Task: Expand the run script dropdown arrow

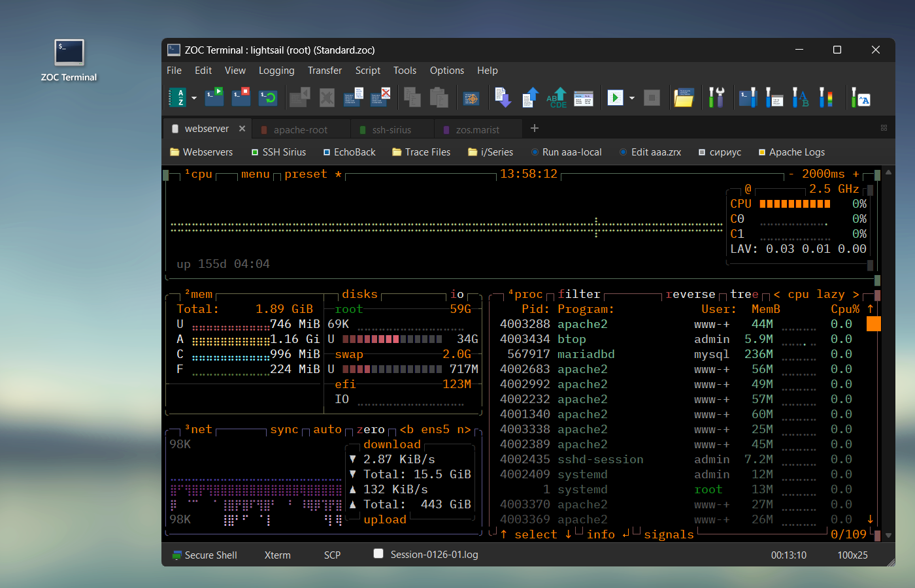Action: point(632,99)
